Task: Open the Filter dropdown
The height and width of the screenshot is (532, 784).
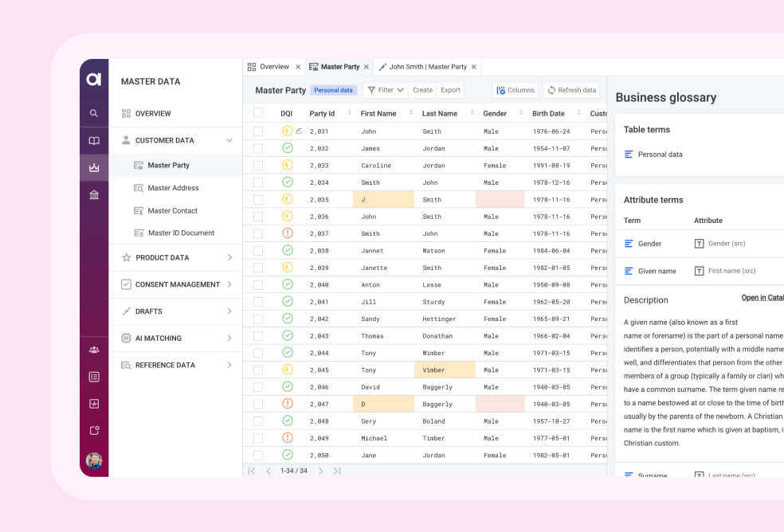Action: click(386, 90)
